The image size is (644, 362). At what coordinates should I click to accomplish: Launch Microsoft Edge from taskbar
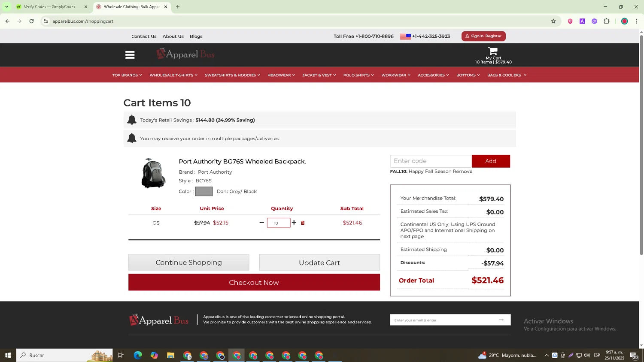138,355
